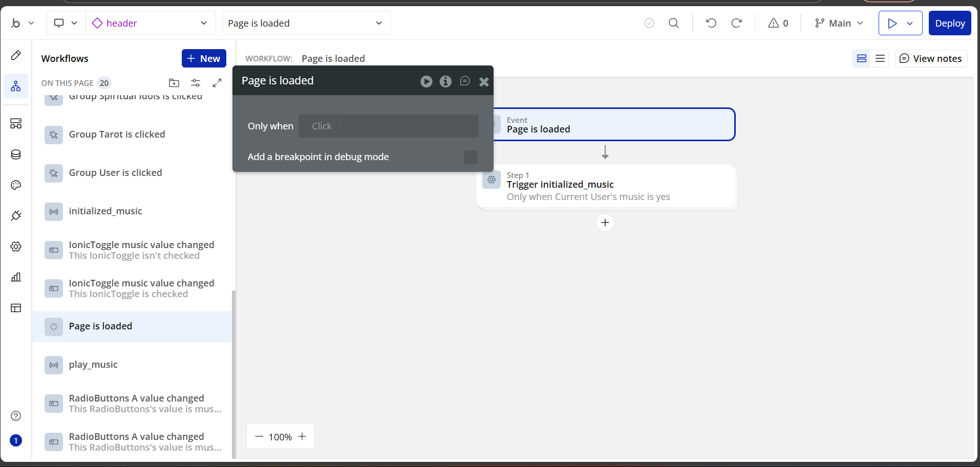Open the Settings gear in sidebar
Viewport: 980px width, 467px height.
click(16, 247)
